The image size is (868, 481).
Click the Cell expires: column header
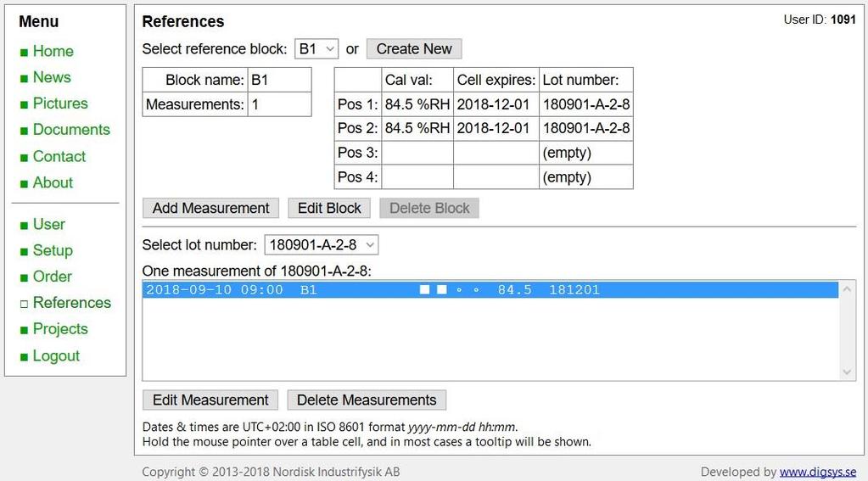[496, 80]
